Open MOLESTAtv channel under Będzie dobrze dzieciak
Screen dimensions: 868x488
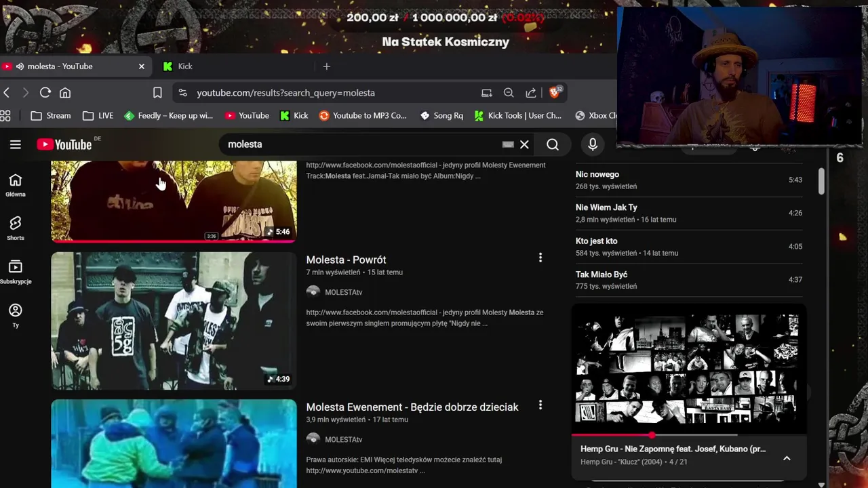pos(343,439)
